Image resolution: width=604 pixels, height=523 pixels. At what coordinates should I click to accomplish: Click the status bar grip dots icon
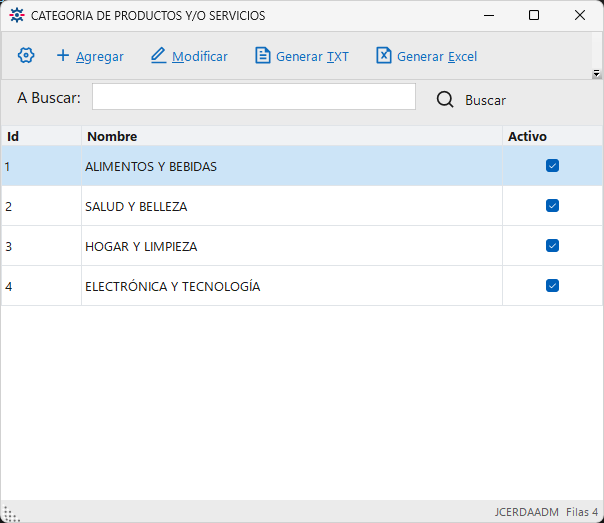click(x=11, y=514)
